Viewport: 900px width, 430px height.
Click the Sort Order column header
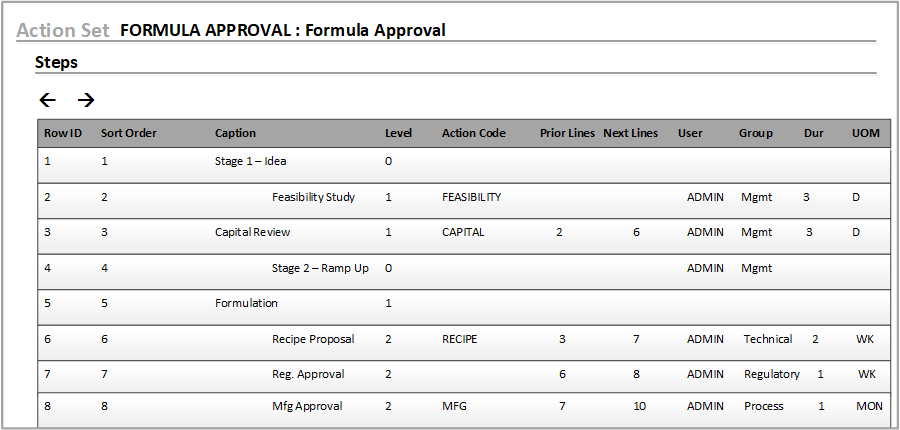point(128,133)
